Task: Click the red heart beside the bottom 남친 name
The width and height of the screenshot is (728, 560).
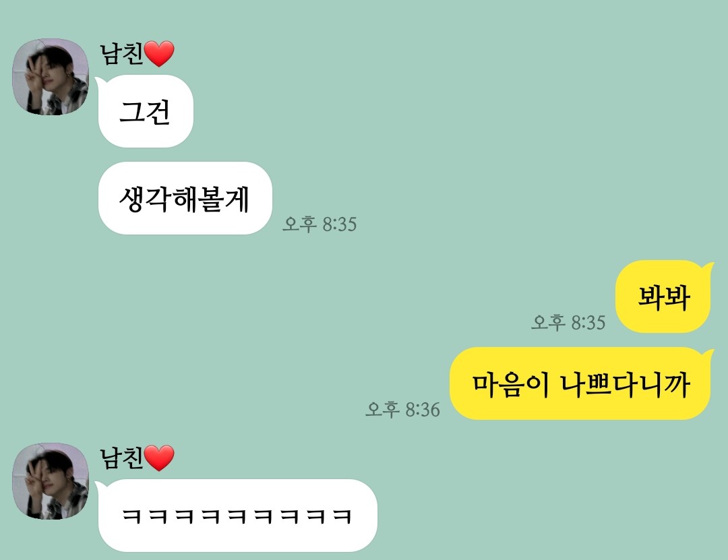Action: coord(159,458)
